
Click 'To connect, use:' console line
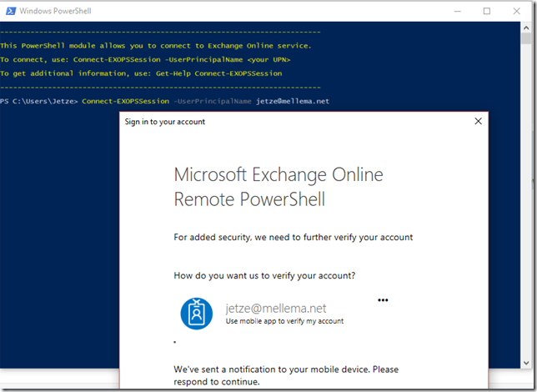[x=145, y=59]
